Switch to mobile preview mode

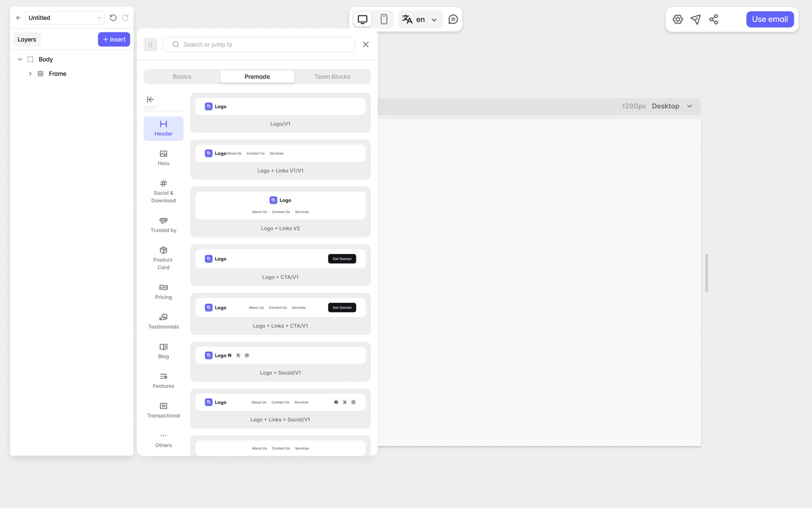click(x=384, y=19)
